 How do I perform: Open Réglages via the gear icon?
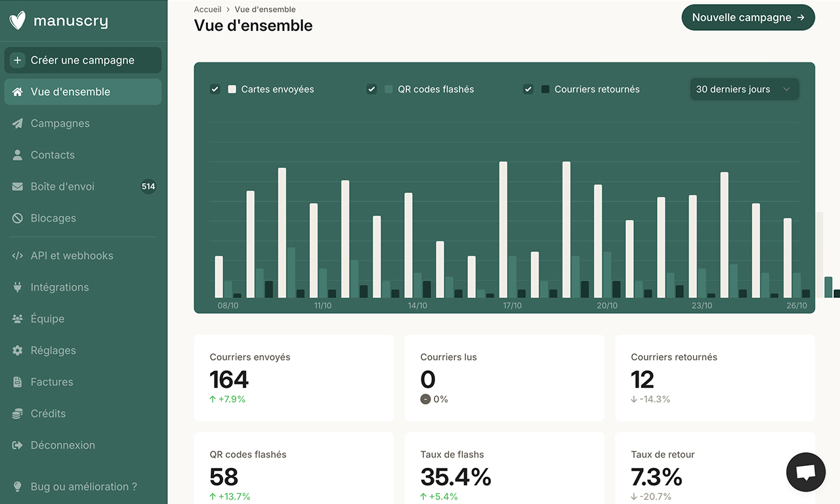coord(17,350)
